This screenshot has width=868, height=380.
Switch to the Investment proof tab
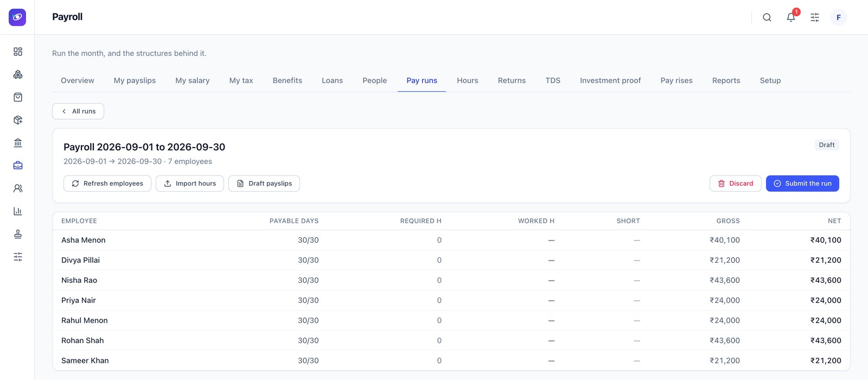coord(610,80)
